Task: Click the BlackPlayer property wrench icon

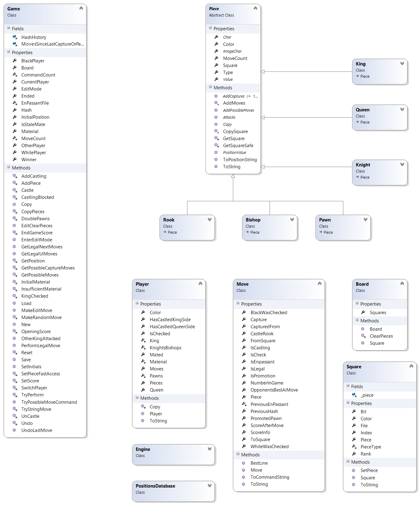Action: point(15,61)
